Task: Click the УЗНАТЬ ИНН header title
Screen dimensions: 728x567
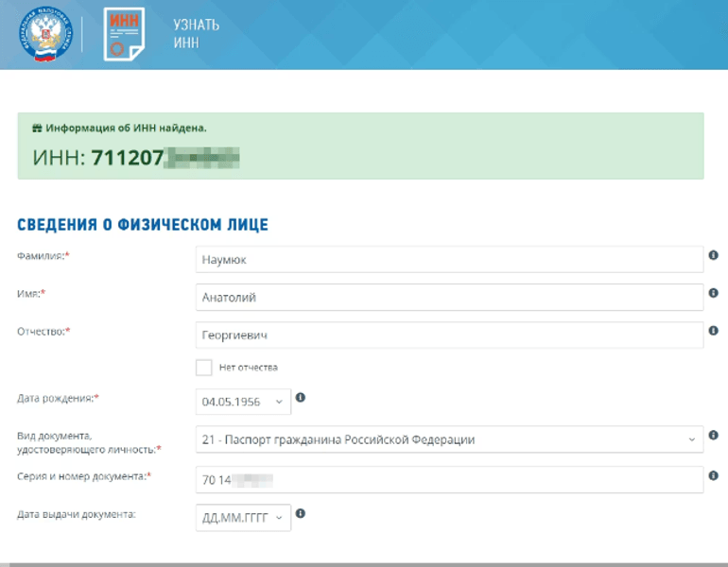Action: [x=196, y=34]
